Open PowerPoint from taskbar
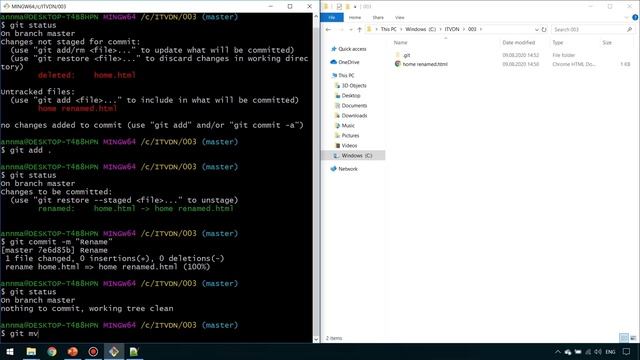The height and width of the screenshot is (360, 640). click(x=73, y=351)
